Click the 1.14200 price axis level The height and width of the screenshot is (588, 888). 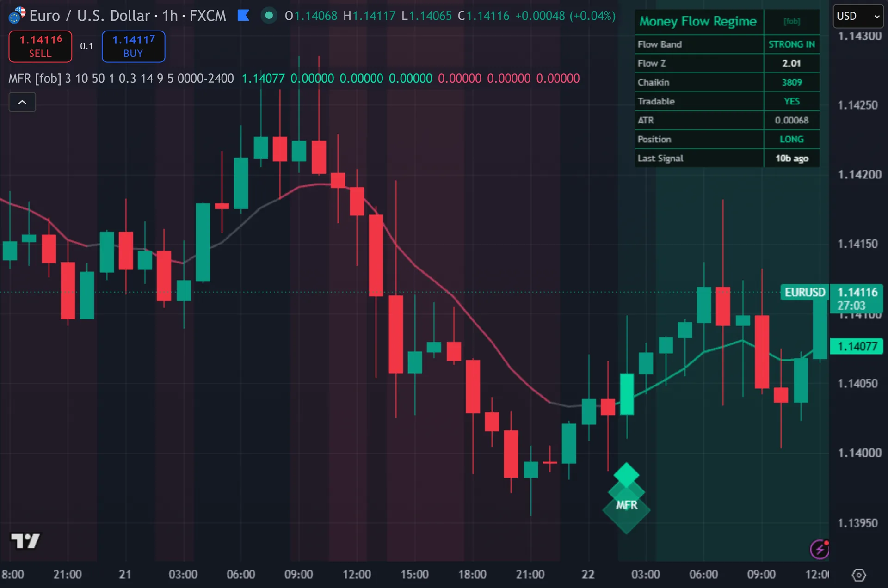tap(859, 174)
